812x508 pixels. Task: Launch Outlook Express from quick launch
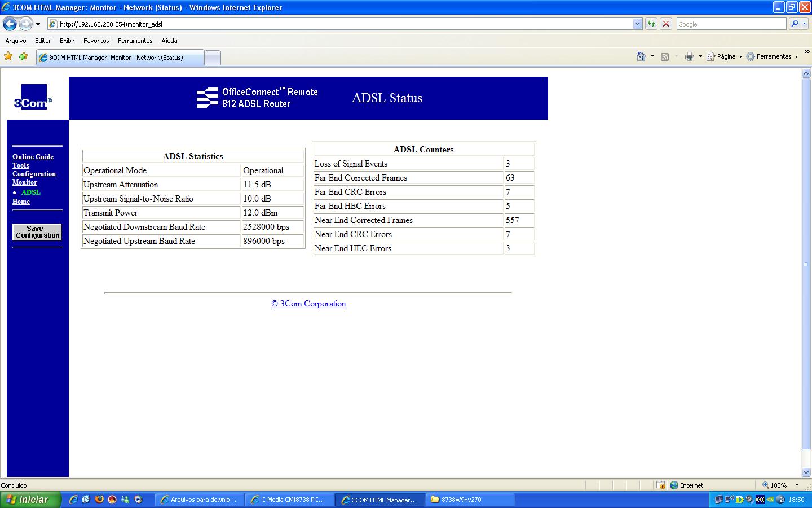tap(86, 500)
